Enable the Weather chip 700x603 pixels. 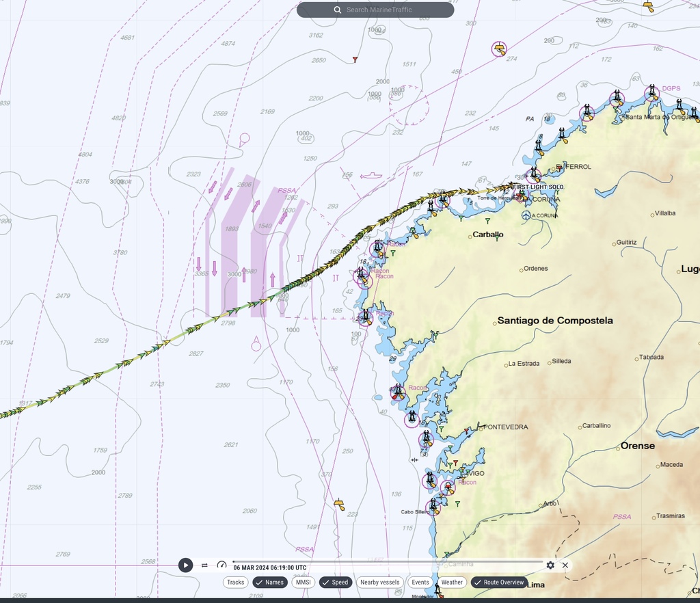click(x=452, y=582)
